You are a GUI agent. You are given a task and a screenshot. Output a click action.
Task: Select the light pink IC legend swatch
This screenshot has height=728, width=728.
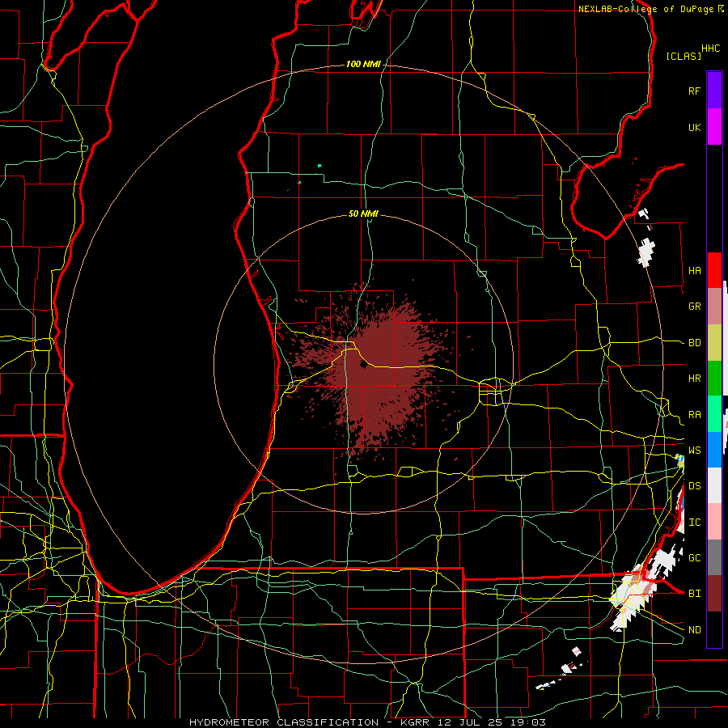tap(714, 522)
